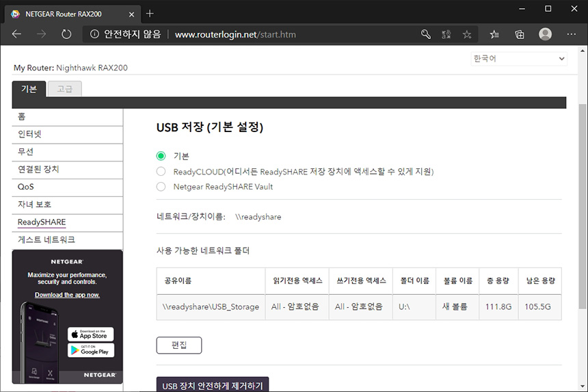
Task: Click the magnifier search icon in address bar
Action: pyautogui.click(x=426, y=34)
